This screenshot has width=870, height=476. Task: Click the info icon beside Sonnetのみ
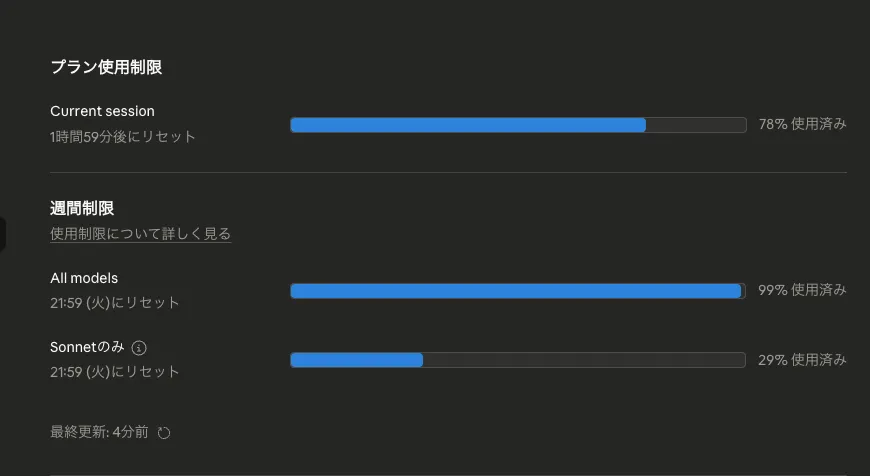(x=139, y=348)
